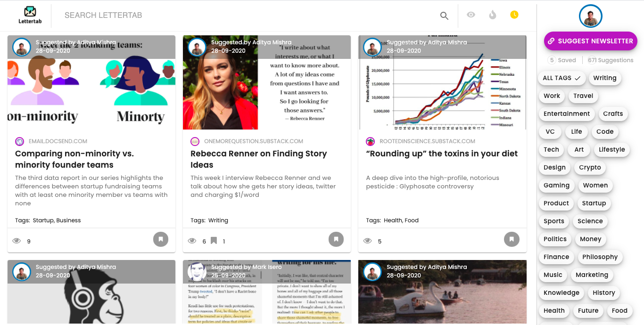Click onemorequestion.substack.com source favicon

[195, 141]
